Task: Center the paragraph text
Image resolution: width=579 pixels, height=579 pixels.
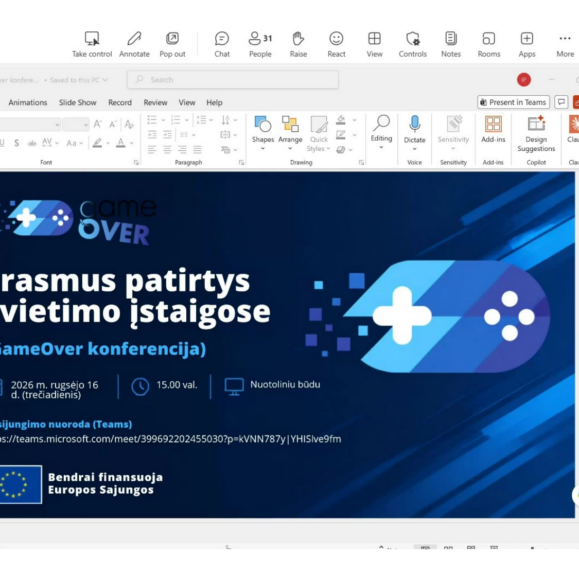Action: [167, 149]
